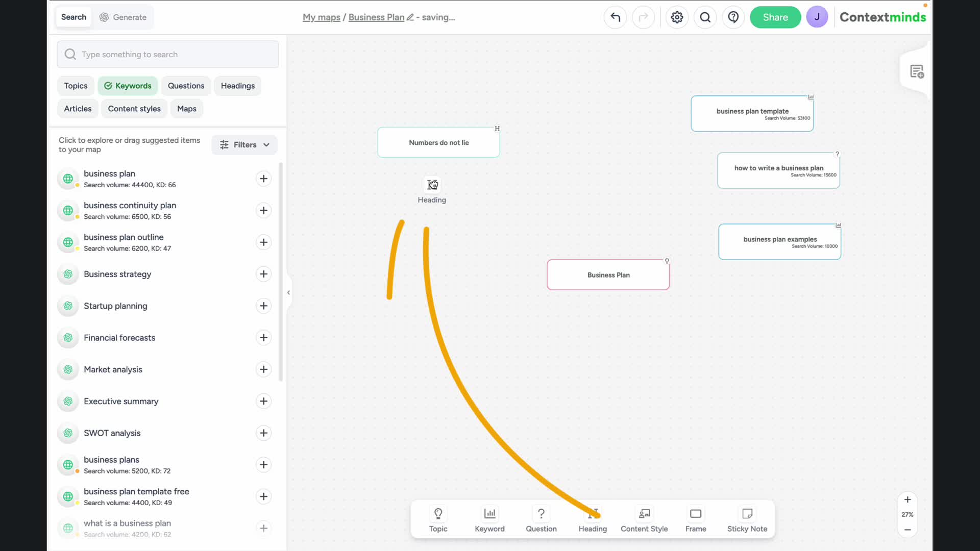Select the 'business plan examples' keyword node

[x=779, y=242]
